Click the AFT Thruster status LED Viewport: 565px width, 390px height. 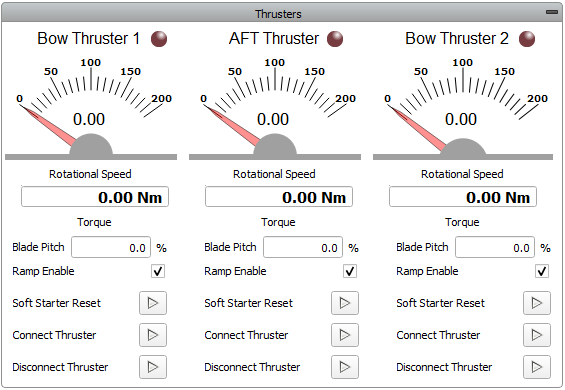[335, 39]
